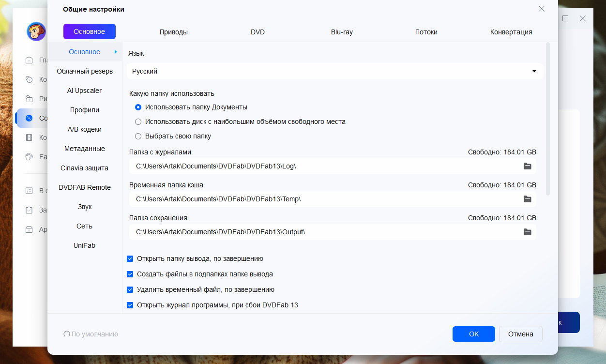The image size is (606, 364).
Task: Open the Русский language dropdown
Action: pyautogui.click(x=335, y=71)
